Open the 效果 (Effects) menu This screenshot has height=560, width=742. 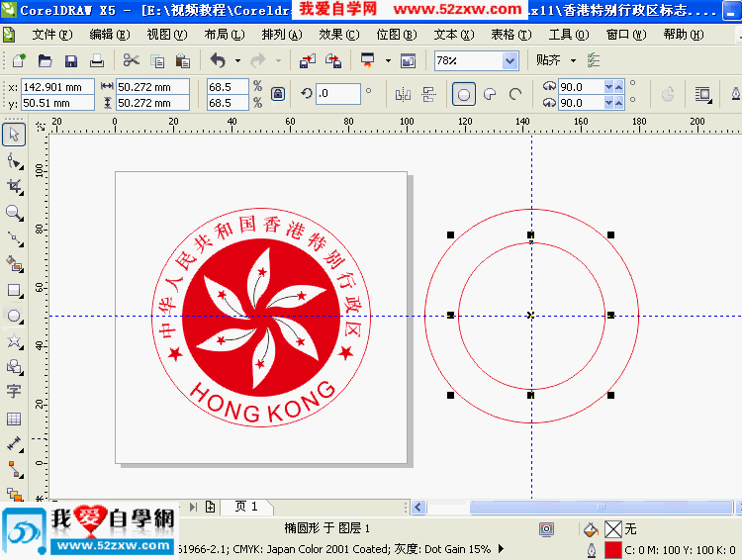point(338,35)
